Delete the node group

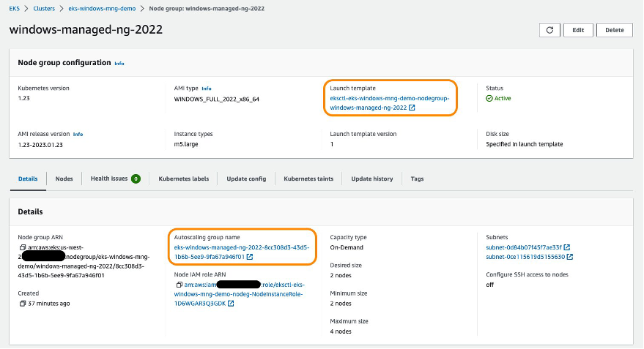615,30
